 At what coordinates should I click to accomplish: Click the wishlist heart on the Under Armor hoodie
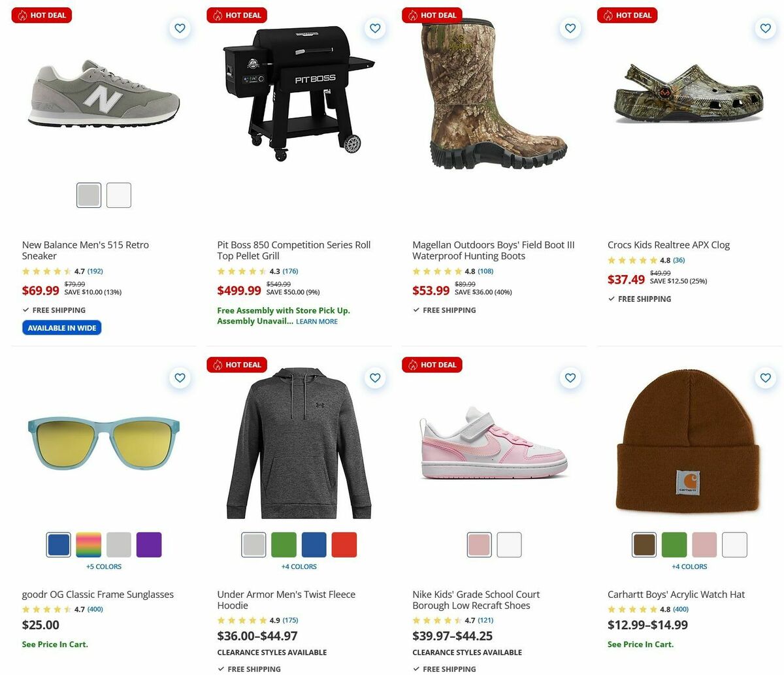pyautogui.click(x=375, y=378)
